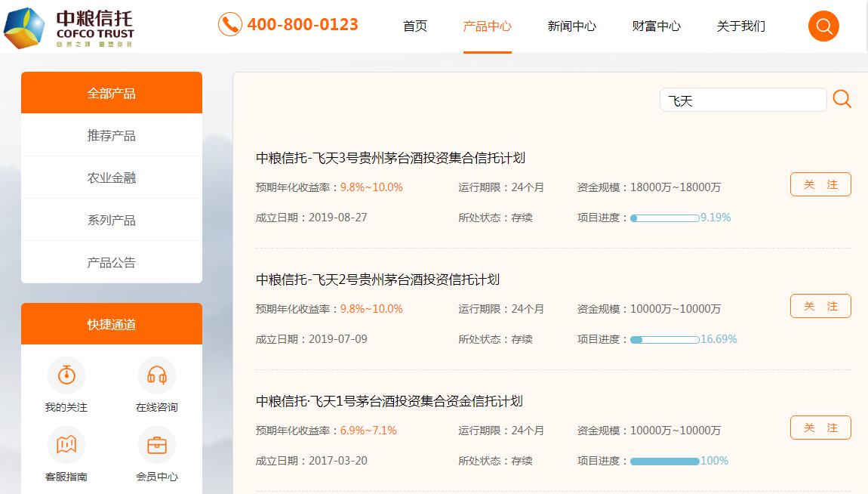
Task: Open 会员中心 briefcase icon
Action: [x=156, y=445]
